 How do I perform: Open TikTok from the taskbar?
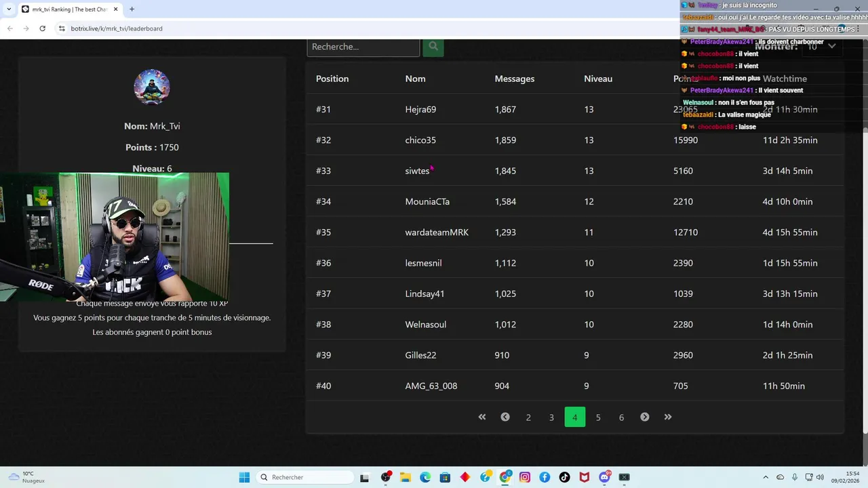click(564, 477)
